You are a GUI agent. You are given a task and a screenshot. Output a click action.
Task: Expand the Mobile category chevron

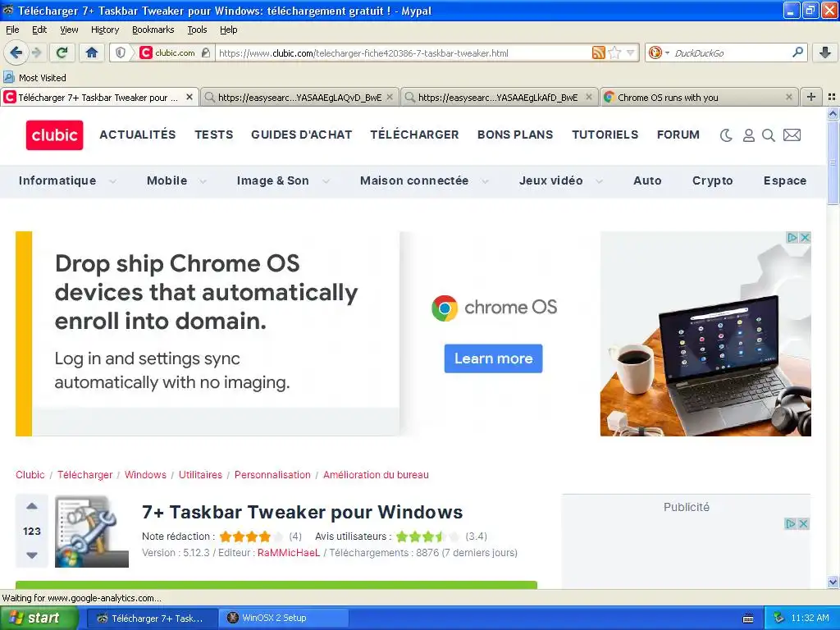[203, 181]
